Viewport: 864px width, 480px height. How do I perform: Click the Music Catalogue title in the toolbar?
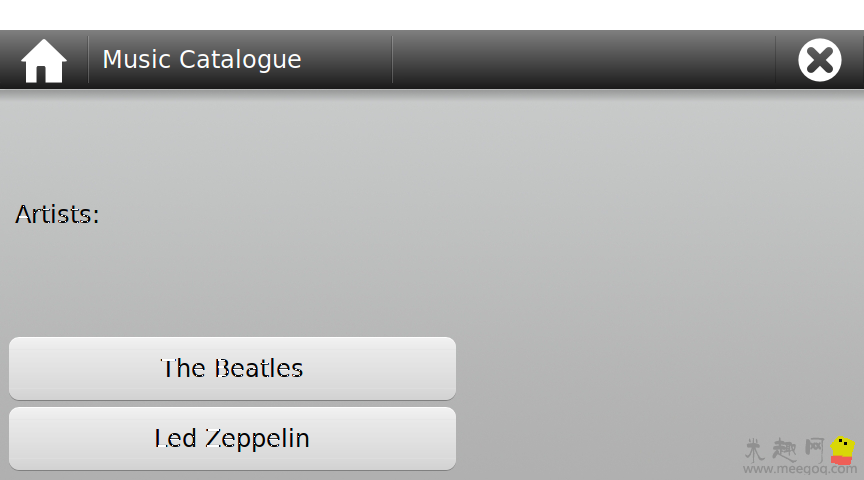(202, 60)
